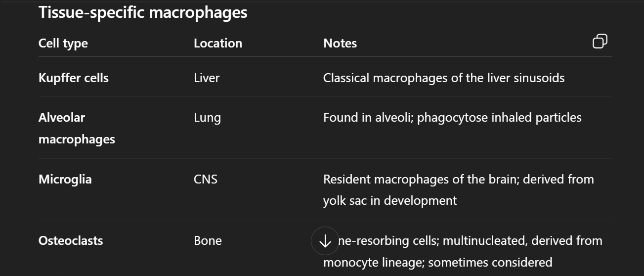This screenshot has height=276, width=644.
Task: Select the 'Lung' location cell
Action: tap(207, 118)
